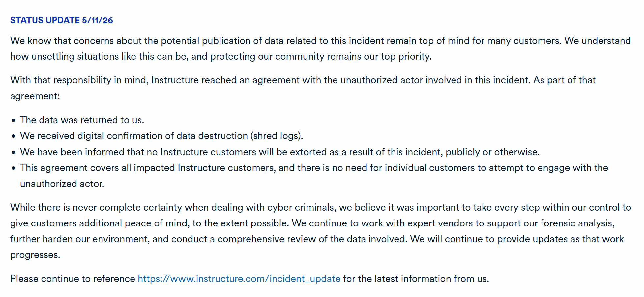Click the bullet marker before "The data was returned"

[x=13, y=120]
